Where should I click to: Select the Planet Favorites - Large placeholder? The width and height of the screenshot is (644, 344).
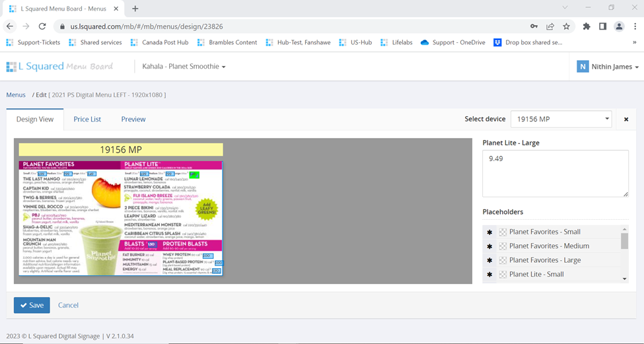pyautogui.click(x=545, y=260)
